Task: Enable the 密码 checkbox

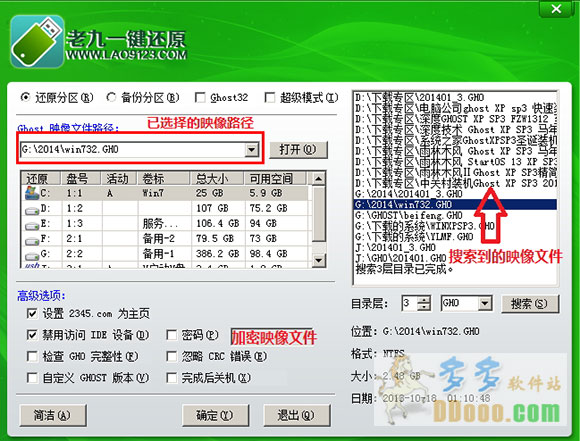Action: tap(171, 335)
